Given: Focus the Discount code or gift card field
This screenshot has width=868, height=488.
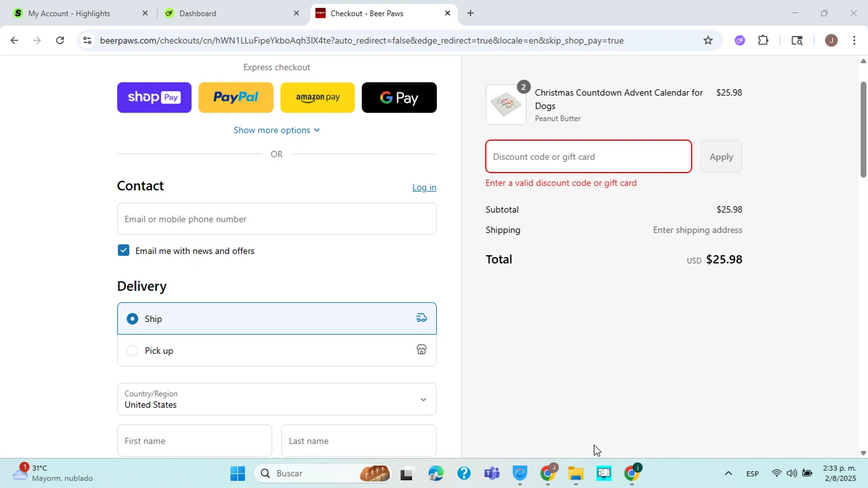Looking at the screenshot, I should tap(589, 156).
